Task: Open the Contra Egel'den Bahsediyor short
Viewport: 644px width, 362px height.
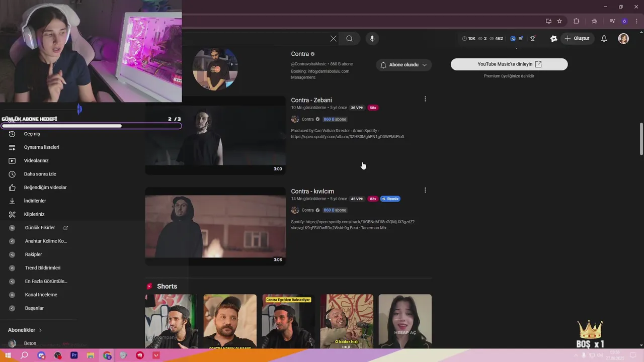Action: point(288,321)
